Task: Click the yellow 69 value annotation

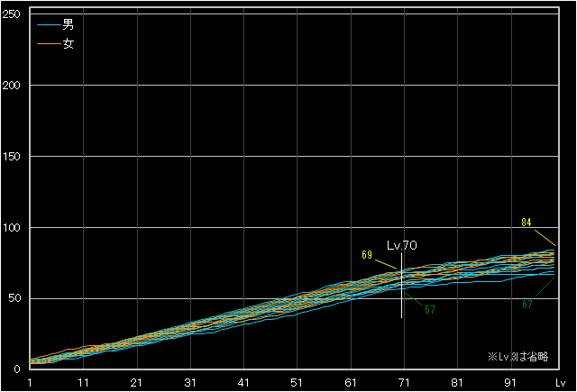Action: pyautogui.click(x=367, y=255)
